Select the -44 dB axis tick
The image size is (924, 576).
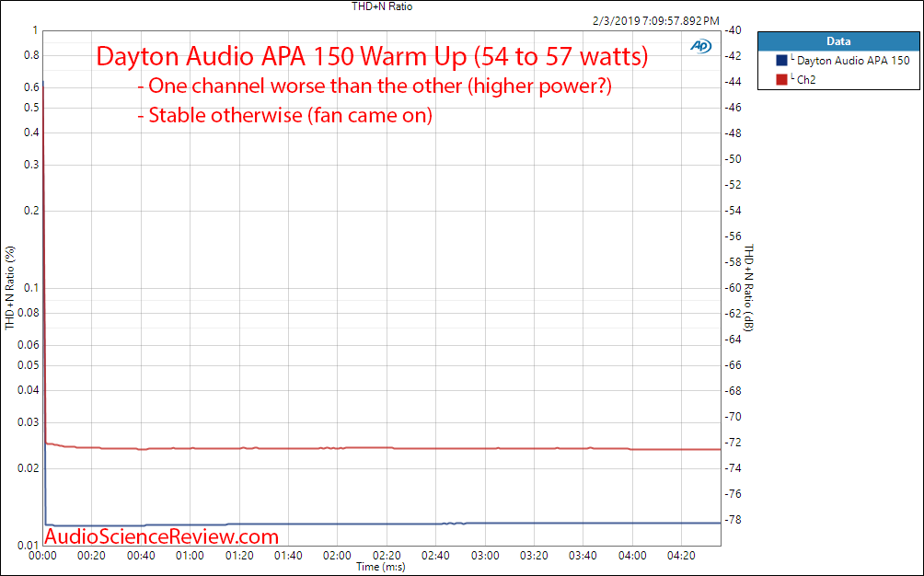tap(733, 82)
